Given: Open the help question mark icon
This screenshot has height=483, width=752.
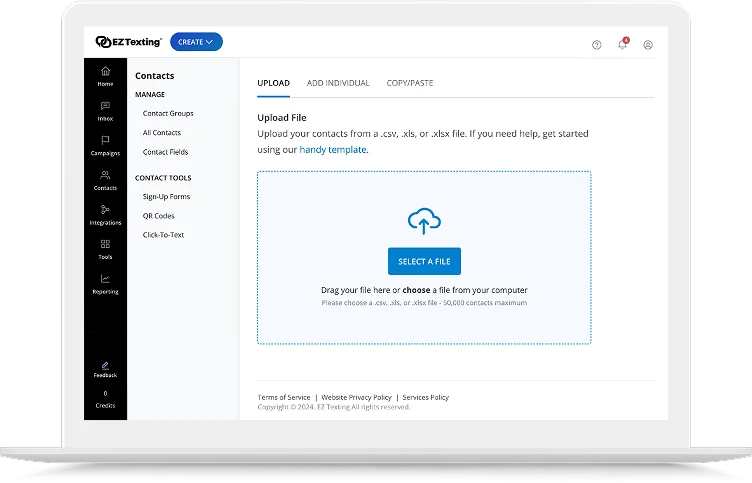Looking at the screenshot, I should (x=597, y=45).
